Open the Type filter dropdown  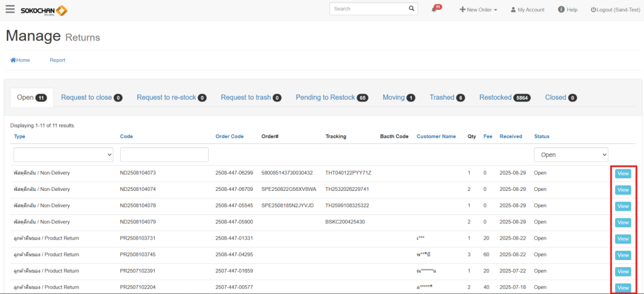[63, 155]
